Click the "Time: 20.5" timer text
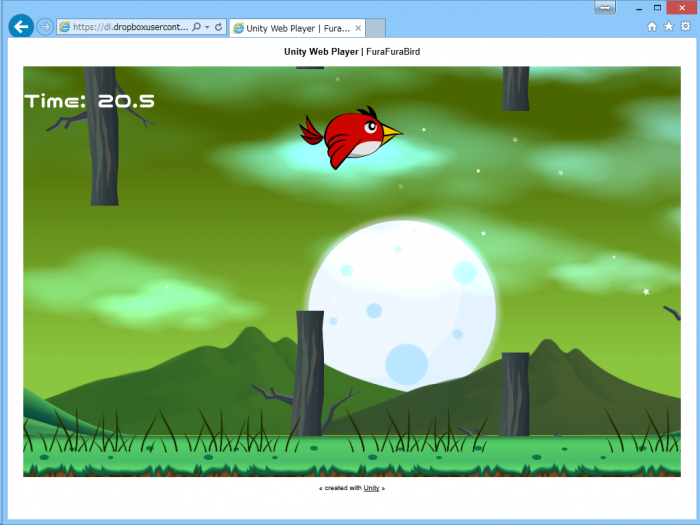 pyautogui.click(x=89, y=101)
